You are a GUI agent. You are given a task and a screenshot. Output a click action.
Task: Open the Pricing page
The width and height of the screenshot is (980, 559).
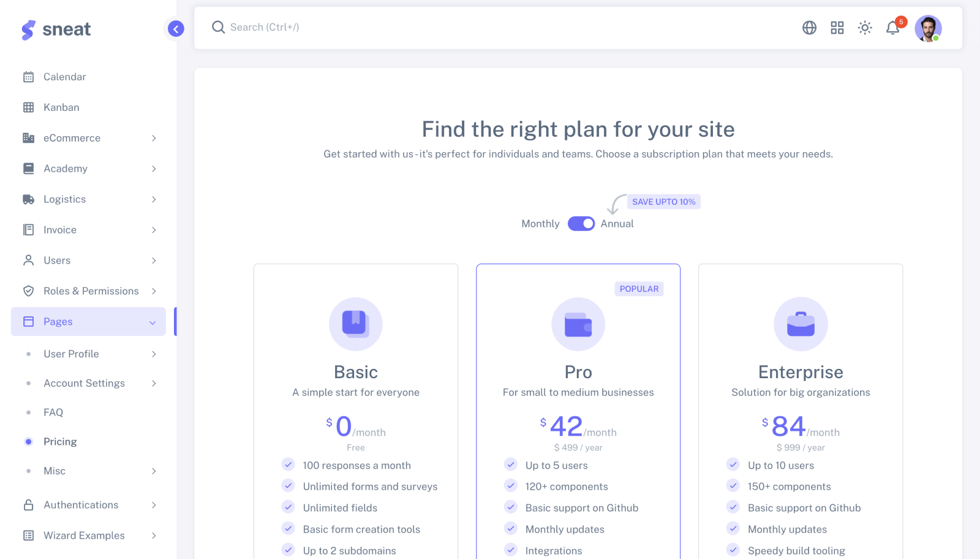coord(60,441)
